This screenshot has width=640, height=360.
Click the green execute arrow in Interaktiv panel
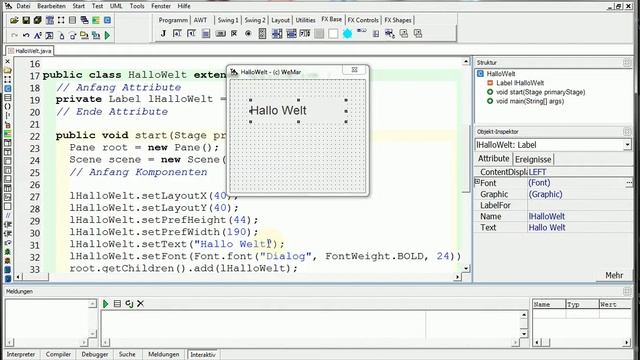(x=106, y=304)
